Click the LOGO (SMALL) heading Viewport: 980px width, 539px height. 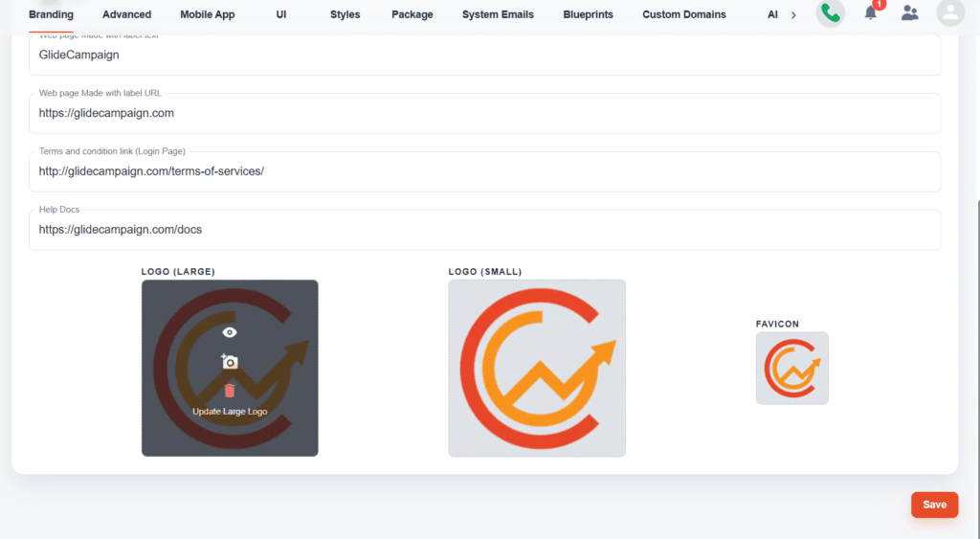point(485,271)
